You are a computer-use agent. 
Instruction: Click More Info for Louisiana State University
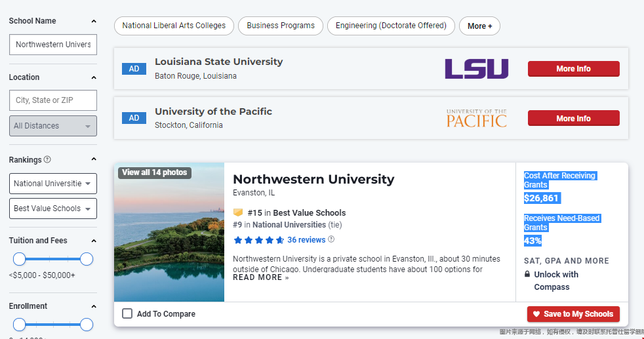click(573, 69)
